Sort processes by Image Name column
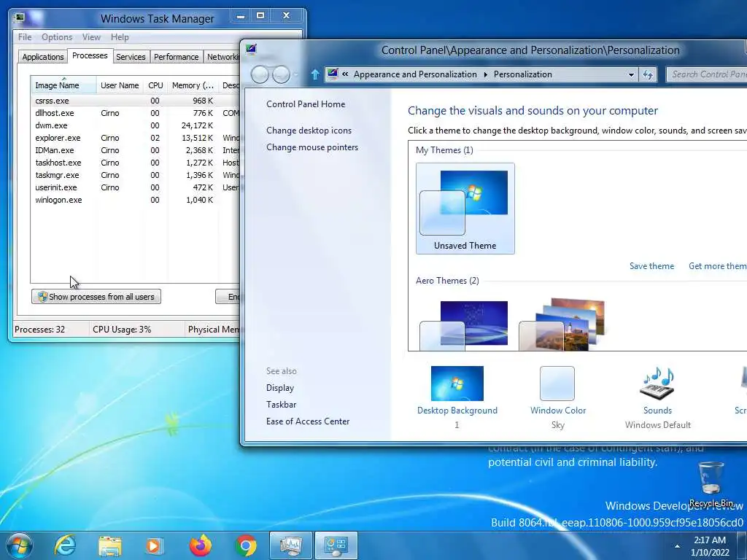This screenshot has width=747, height=560. tap(64, 85)
